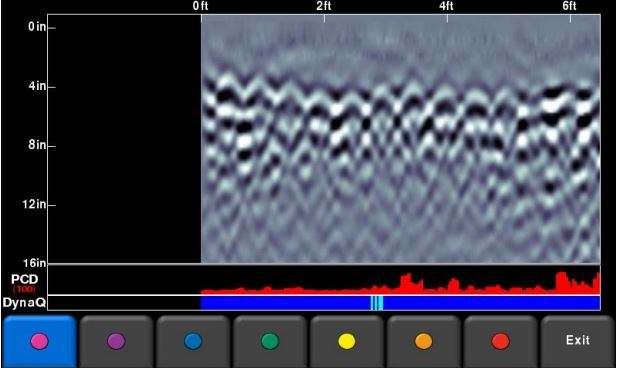Click the PCD label
Screen dimensions: 617x368
pyautogui.click(x=24, y=279)
